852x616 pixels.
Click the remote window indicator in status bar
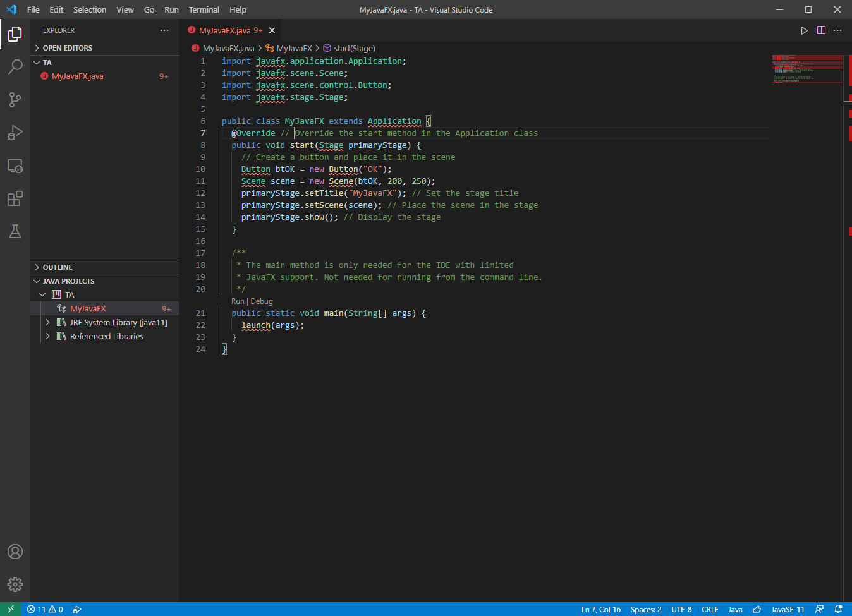click(x=11, y=609)
